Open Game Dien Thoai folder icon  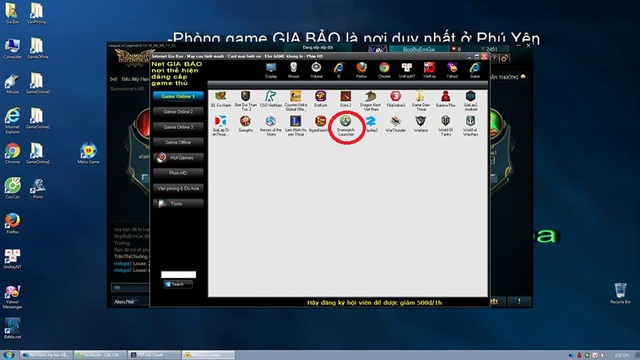click(420, 101)
